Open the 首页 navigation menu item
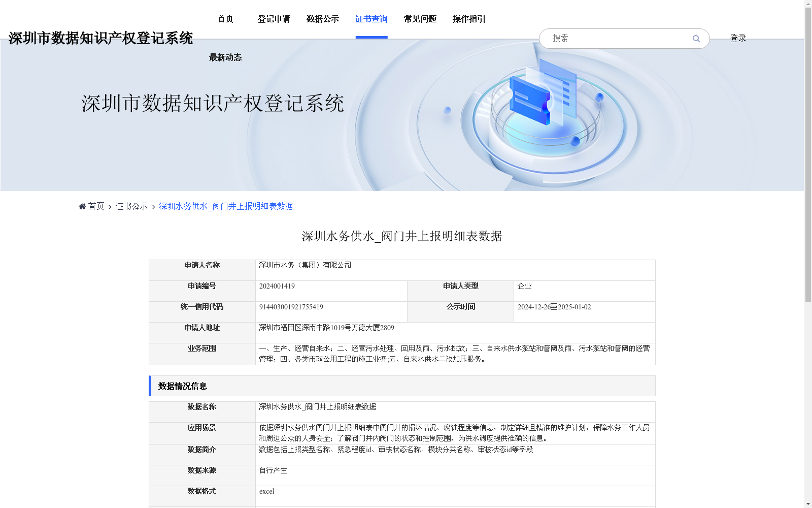The width and height of the screenshot is (812, 508). pyautogui.click(x=225, y=19)
